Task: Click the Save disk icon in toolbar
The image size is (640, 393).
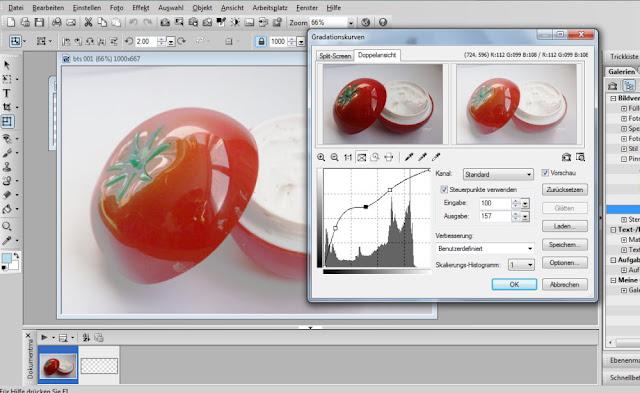Action: click(39, 22)
